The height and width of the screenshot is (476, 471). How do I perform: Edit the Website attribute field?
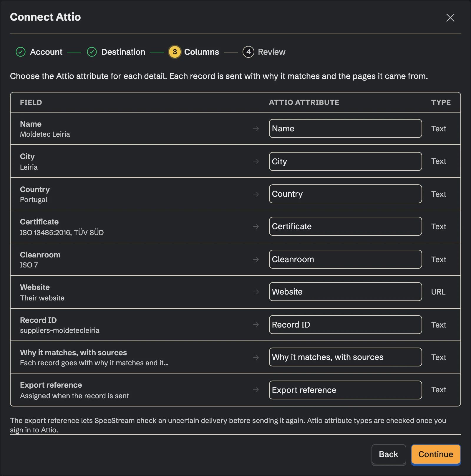[x=345, y=292]
